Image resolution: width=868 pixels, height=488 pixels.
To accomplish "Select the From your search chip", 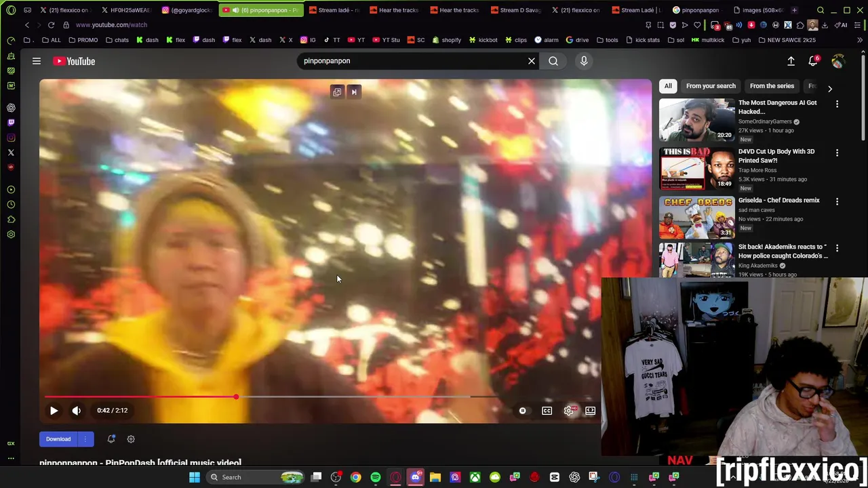I will click(711, 86).
